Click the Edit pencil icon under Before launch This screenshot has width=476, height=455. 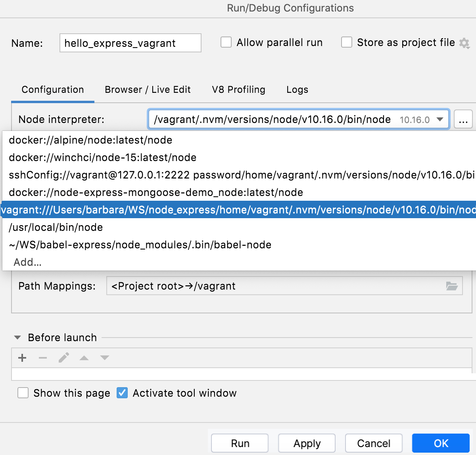[x=63, y=357]
